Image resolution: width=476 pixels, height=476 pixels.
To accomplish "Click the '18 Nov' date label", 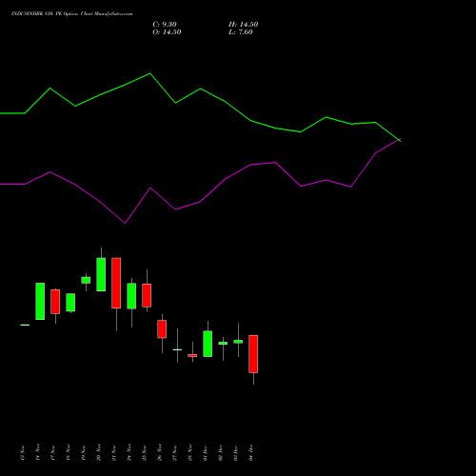I will 69,452.
